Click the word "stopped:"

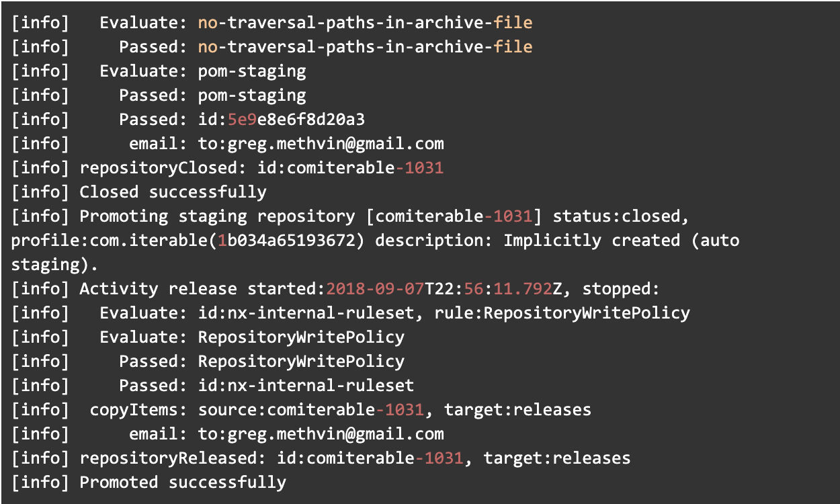[x=622, y=289]
